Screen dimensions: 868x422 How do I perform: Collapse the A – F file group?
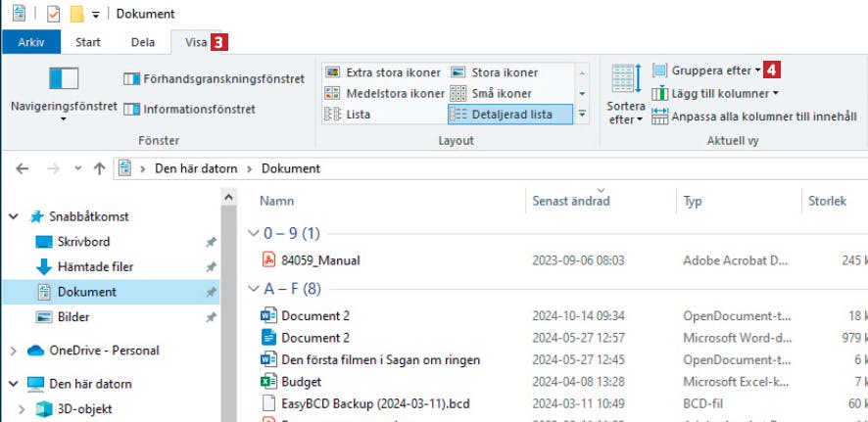253,289
